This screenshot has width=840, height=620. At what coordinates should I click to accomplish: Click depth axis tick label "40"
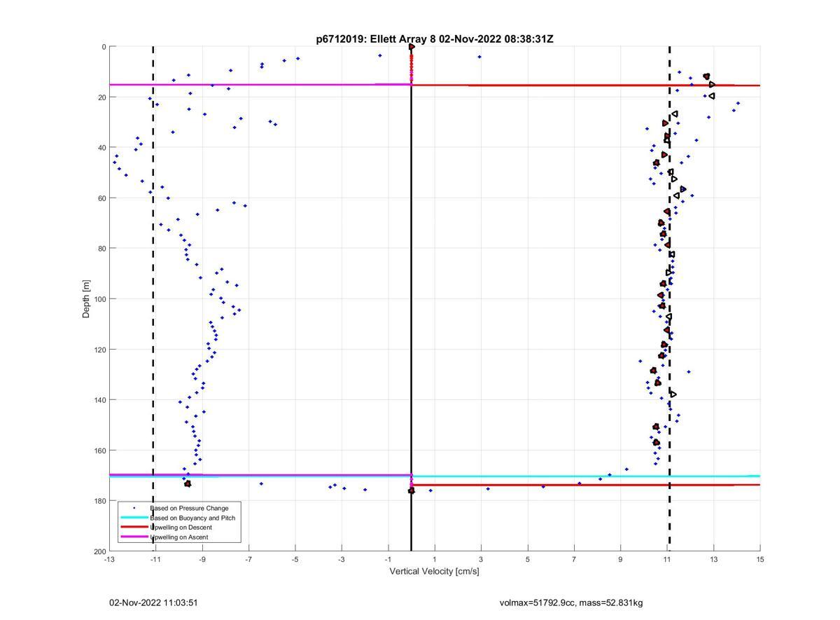click(101, 148)
